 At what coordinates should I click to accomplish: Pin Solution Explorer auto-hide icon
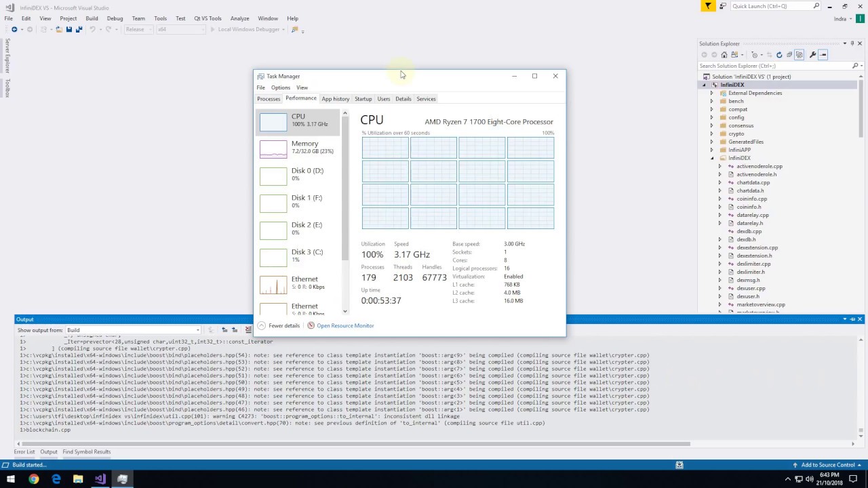852,43
